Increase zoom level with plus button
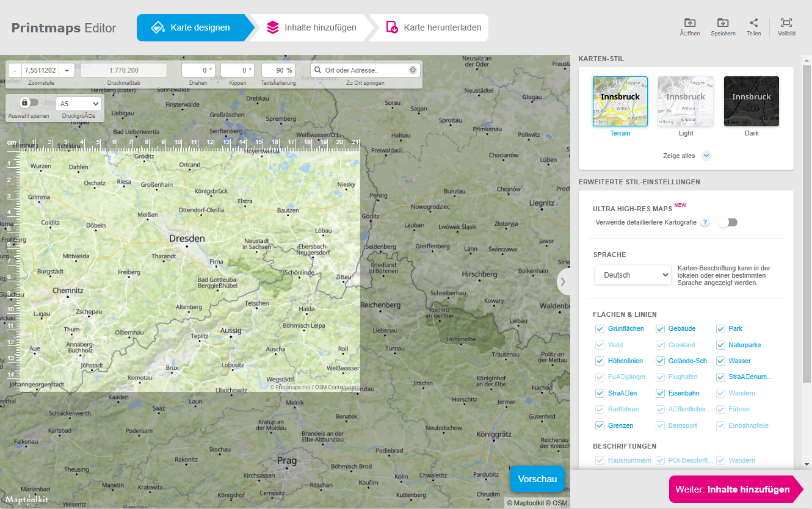Screen dimensions: 812x509 pos(67,70)
